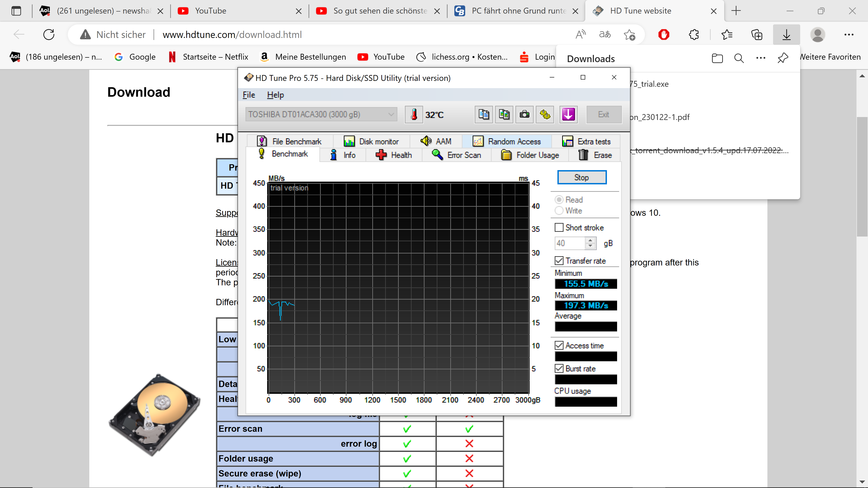Increase the short stroke gB value
The height and width of the screenshot is (488, 868).
[590, 240]
